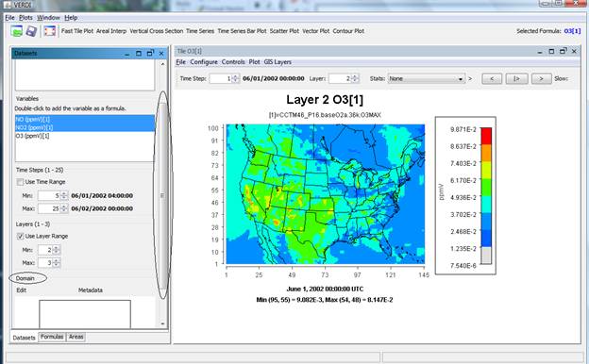Click the Time Steps Max spinner arrows

[x=64, y=208]
